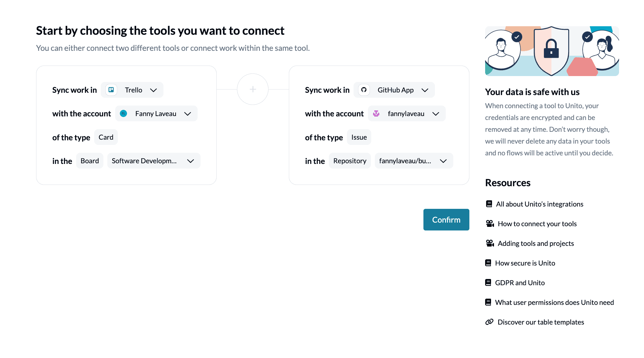Click the plus circle between tool cards
Image resolution: width=644 pixels, height=358 pixels.
(253, 89)
